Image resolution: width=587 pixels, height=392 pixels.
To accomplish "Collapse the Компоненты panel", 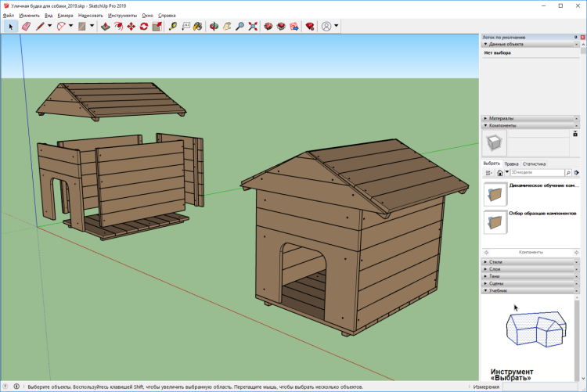I will click(503, 125).
